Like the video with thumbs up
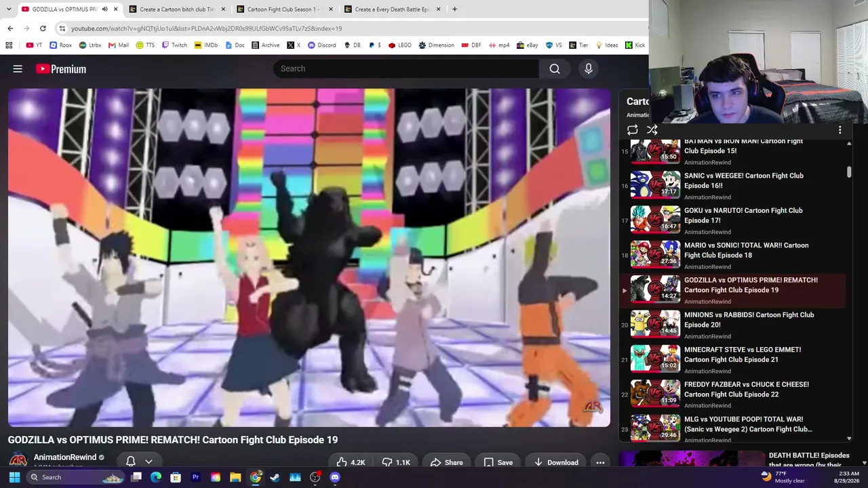 (x=351, y=462)
